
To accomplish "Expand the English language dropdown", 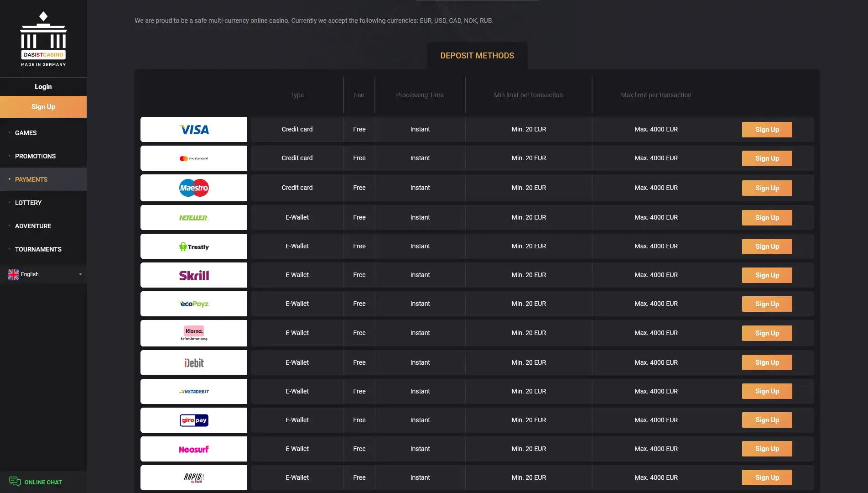I will click(x=80, y=274).
